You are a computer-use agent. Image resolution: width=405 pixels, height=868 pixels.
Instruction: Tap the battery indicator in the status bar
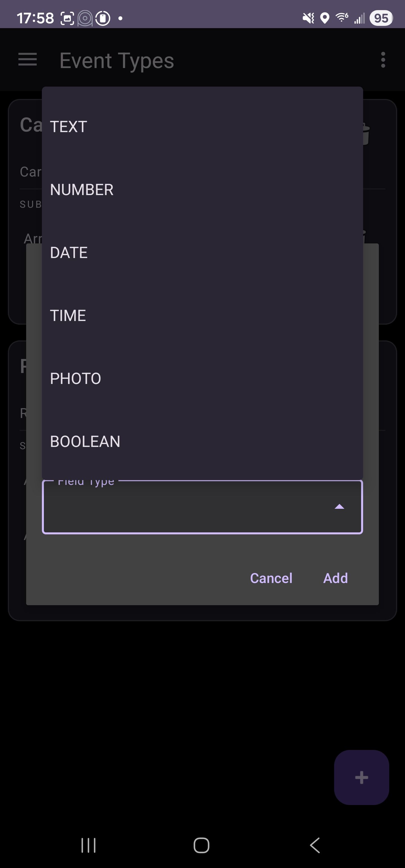pos(381,18)
